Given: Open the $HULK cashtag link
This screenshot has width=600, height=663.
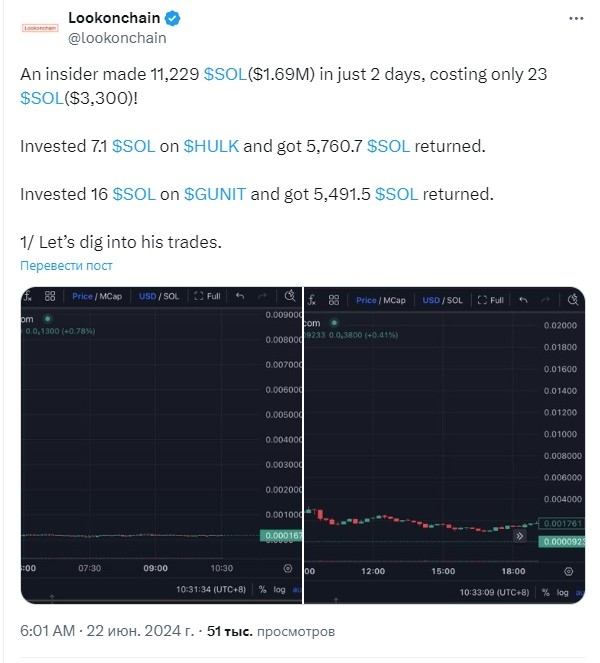Looking at the screenshot, I should point(211,146).
